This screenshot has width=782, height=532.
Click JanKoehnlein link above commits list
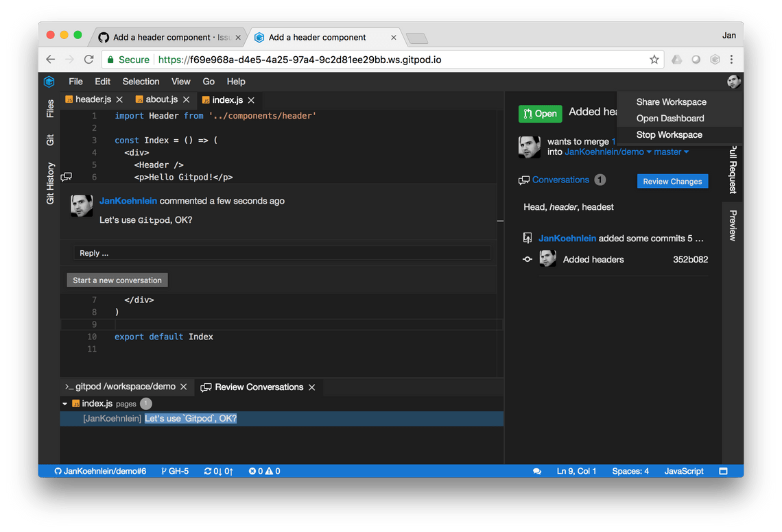(x=567, y=239)
